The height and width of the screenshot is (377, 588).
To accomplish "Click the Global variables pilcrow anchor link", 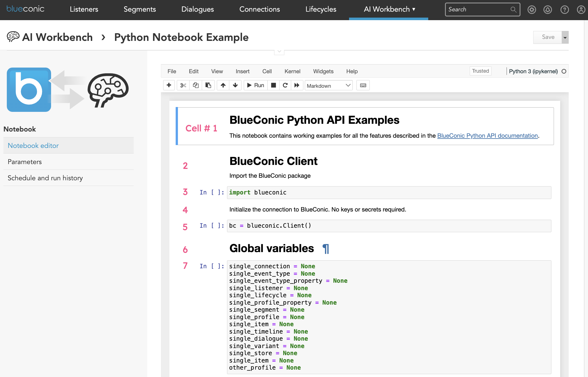I will tap(326, 249).
